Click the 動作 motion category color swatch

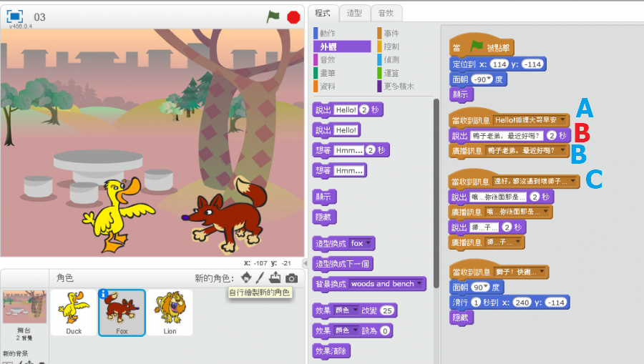point(316,33)
